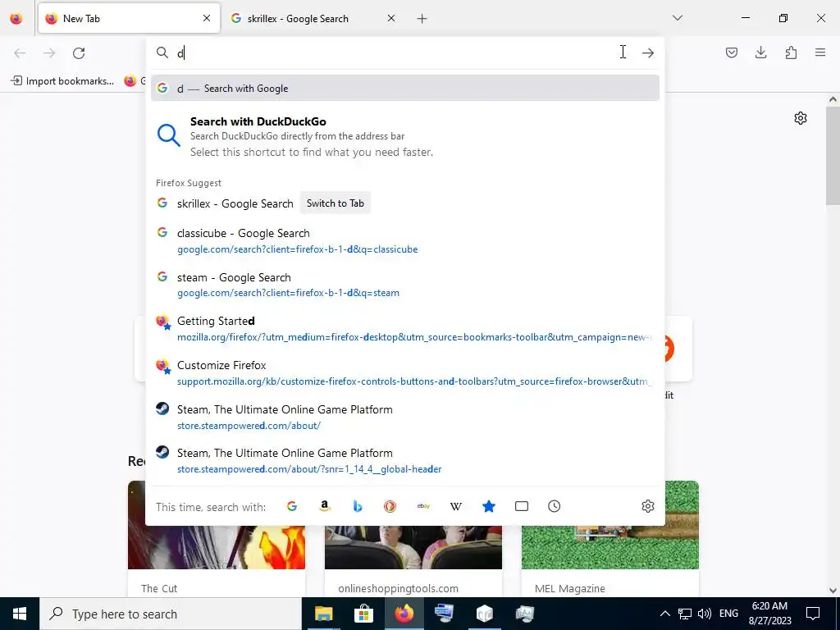Search bookmarks using the star icon

489,506
